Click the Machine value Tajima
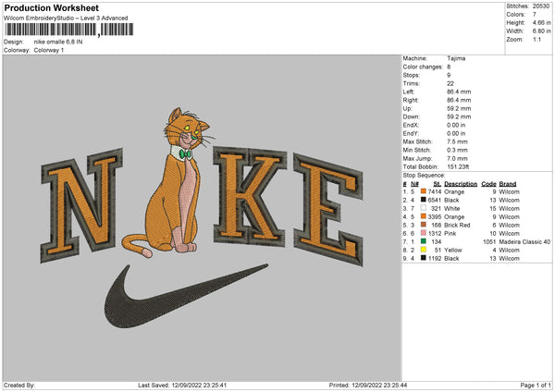The width and height of the screenshot is (555, 392). coord(456,58)
